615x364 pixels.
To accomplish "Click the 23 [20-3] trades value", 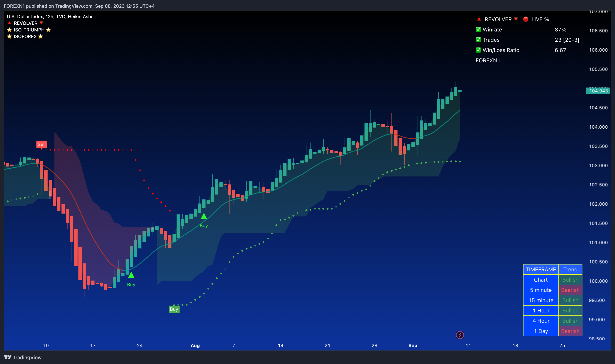I will [x=567, y=40].
